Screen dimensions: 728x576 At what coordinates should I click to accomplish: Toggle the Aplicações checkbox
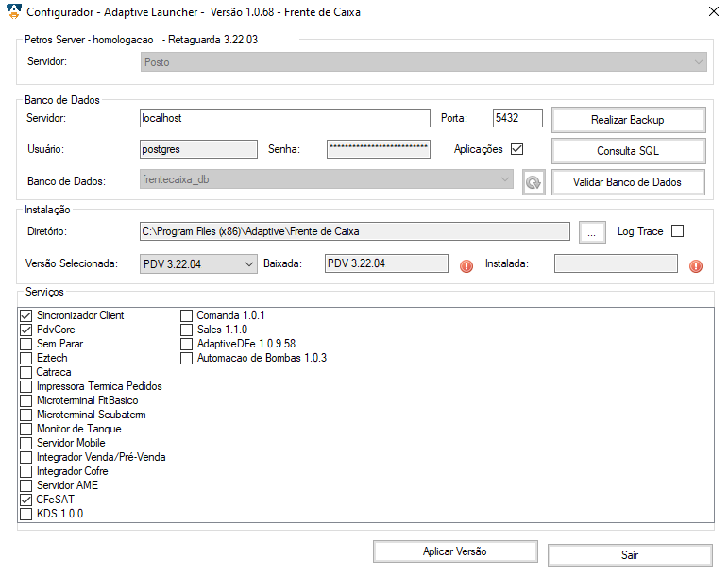pos(516,148)
